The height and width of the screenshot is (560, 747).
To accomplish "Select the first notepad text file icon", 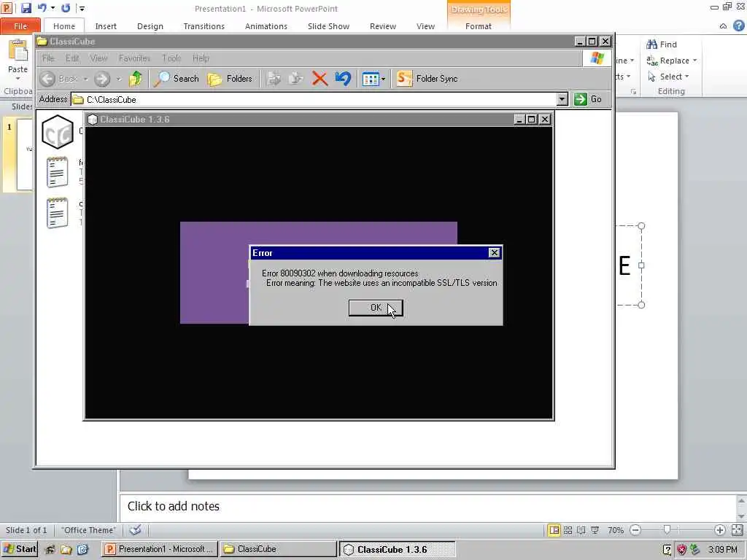I will point(57,171).
